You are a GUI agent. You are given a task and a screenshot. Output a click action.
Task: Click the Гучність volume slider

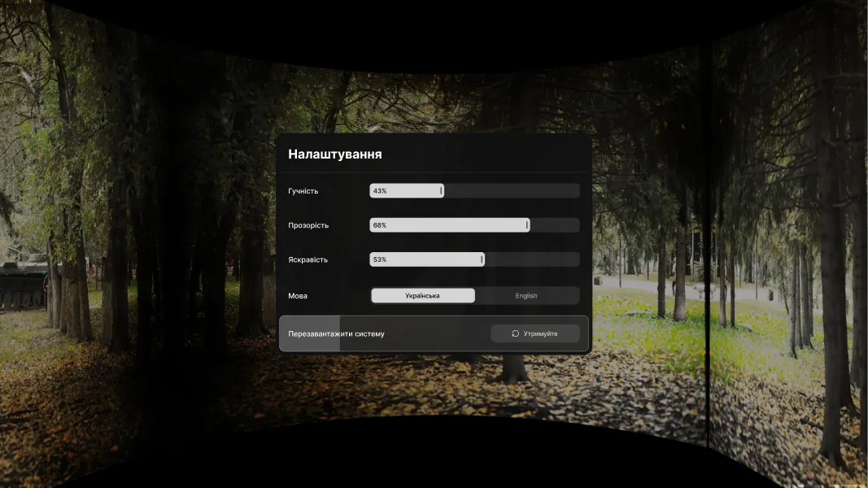coord(474,191)
